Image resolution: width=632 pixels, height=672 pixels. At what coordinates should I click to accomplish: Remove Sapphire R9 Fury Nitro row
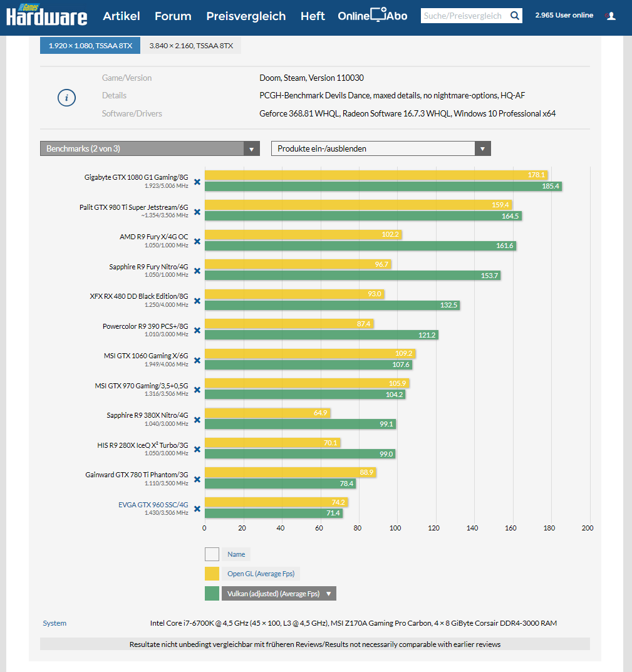point(197,271)
